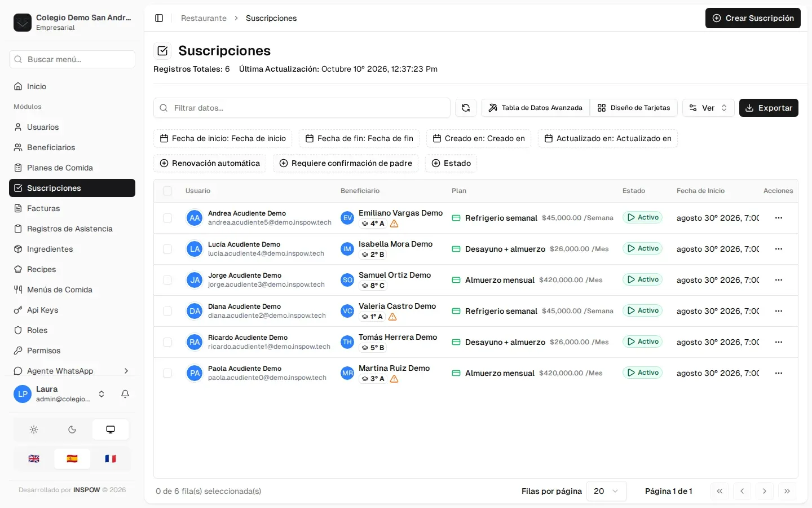Check the row for Lucía Acudiente Demo
This screenshot has height=508, width=812.
coord(167,249)
